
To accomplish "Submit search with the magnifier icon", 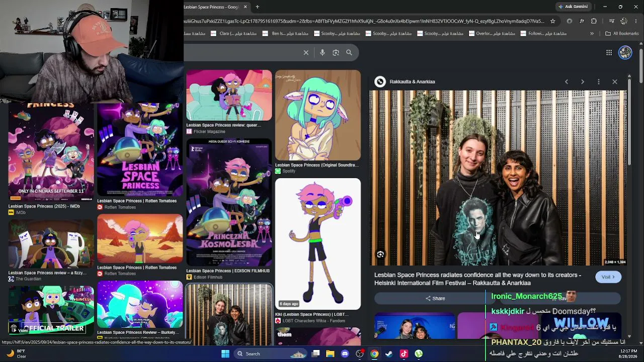I will [349, 52].
